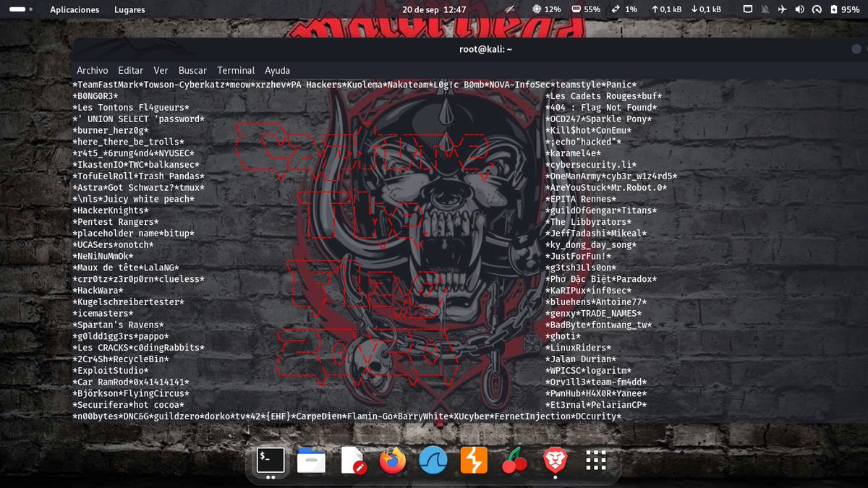This screenshot has width=868, height=488.
Task: Open the Archivo menu
Action: (x=93, y=70)
